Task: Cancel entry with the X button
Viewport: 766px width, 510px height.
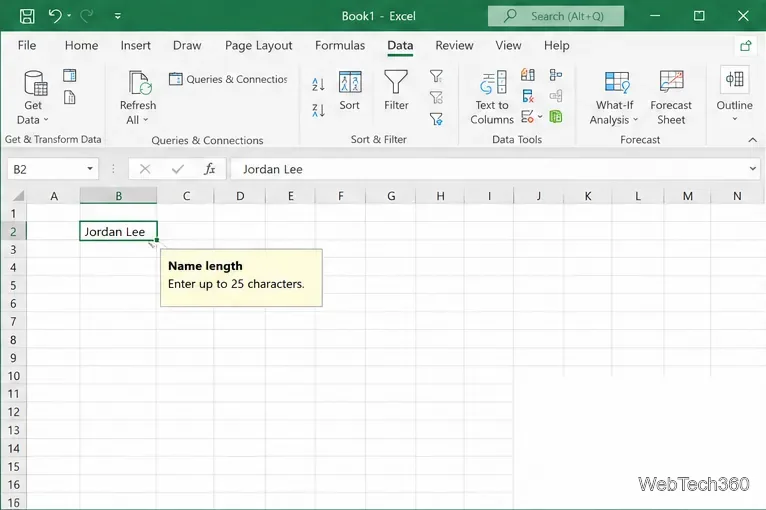Action: click(145, 169)
